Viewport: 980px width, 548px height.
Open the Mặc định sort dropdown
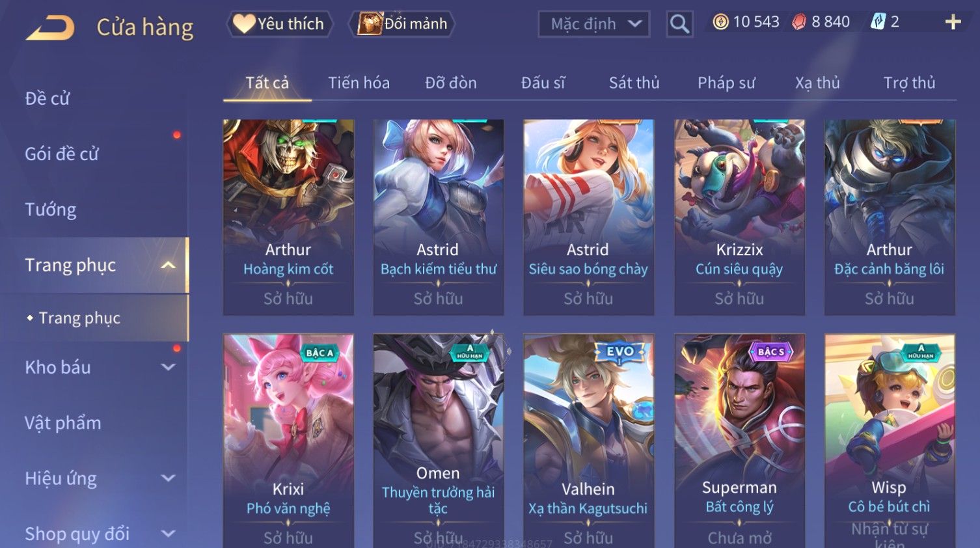point(593,24)
